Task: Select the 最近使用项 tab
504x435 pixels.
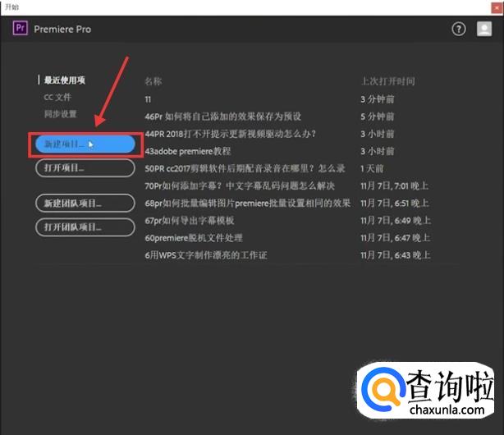Action: (65, 80)
